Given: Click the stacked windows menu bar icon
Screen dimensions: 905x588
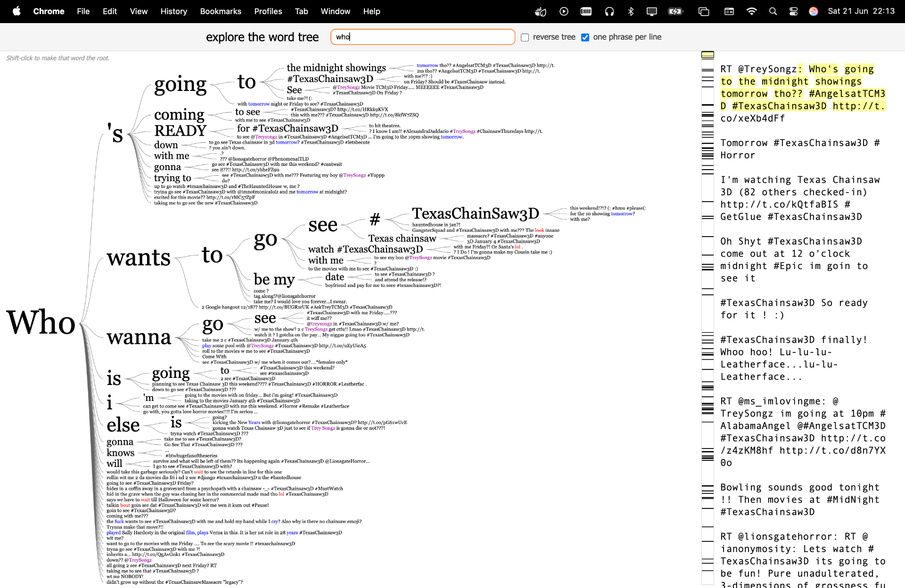Looking at the screenshot, I should (x=704, y=11).
